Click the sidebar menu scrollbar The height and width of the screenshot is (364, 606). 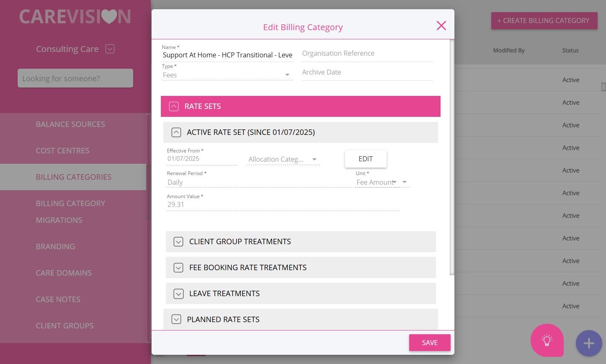pyautogui.click(x=148, y=166)
